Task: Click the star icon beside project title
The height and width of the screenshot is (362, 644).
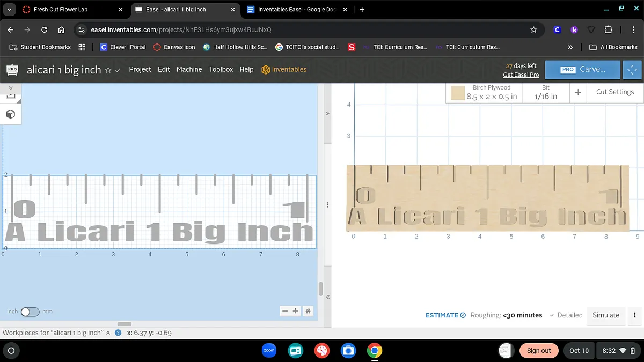Action: [x=108, y=70]
